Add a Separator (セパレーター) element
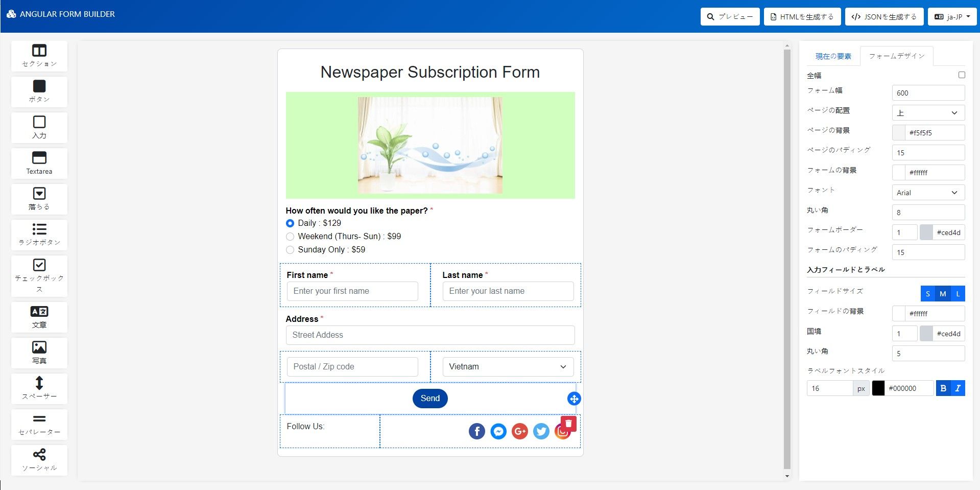Image resolution: width=980 pixels, height=490 pixels. pyautogui.click(x=39, y=425)
